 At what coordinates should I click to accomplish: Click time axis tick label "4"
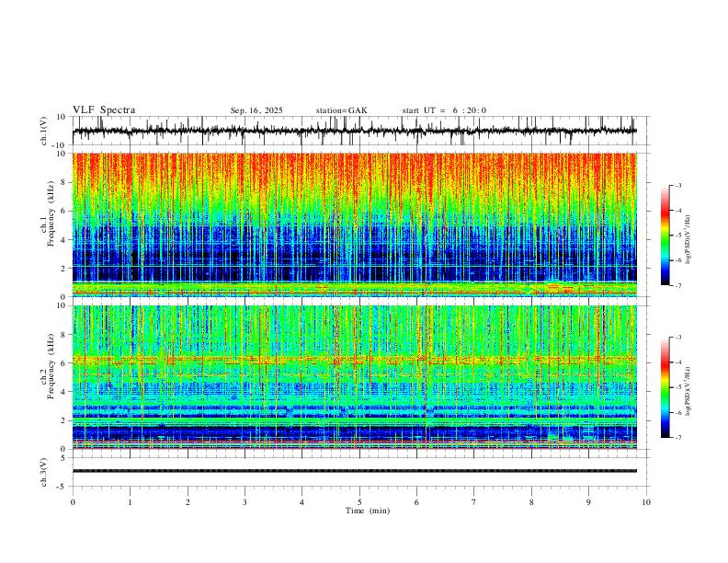coord(301,502)
